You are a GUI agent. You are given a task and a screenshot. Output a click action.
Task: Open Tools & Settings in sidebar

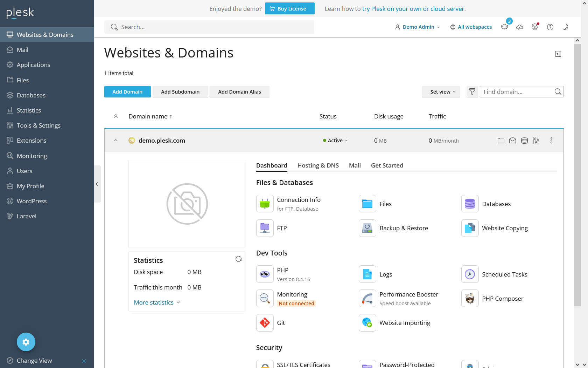coord(38,125)
